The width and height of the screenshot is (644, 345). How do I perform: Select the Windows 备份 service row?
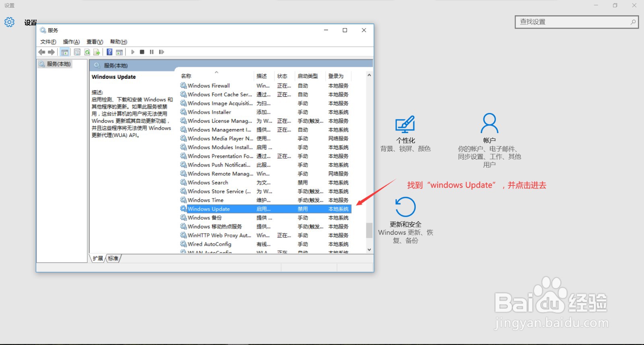(265, 218)
